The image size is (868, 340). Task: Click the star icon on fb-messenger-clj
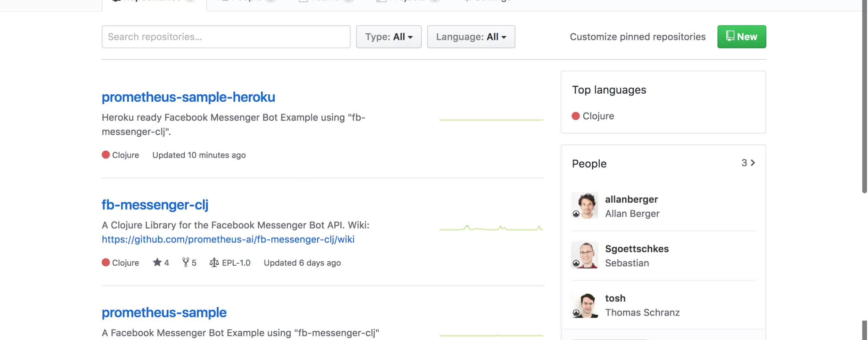(x=157, y=262)
